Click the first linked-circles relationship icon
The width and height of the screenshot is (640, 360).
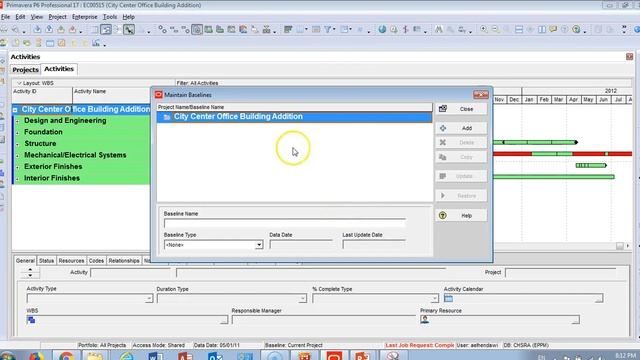(162, 29)
